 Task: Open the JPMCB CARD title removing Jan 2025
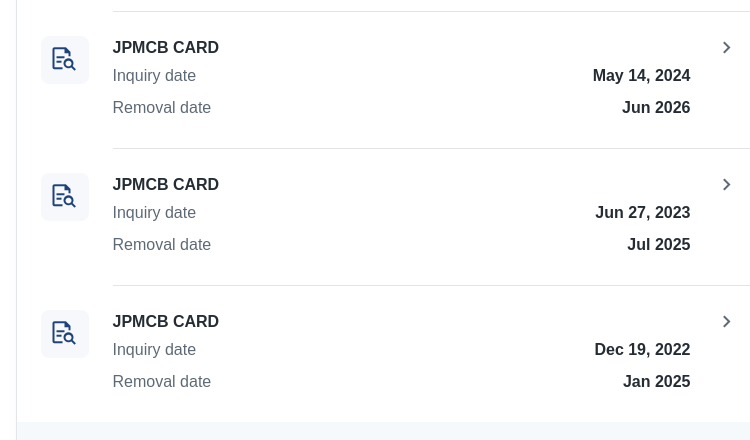click(165, 321)
